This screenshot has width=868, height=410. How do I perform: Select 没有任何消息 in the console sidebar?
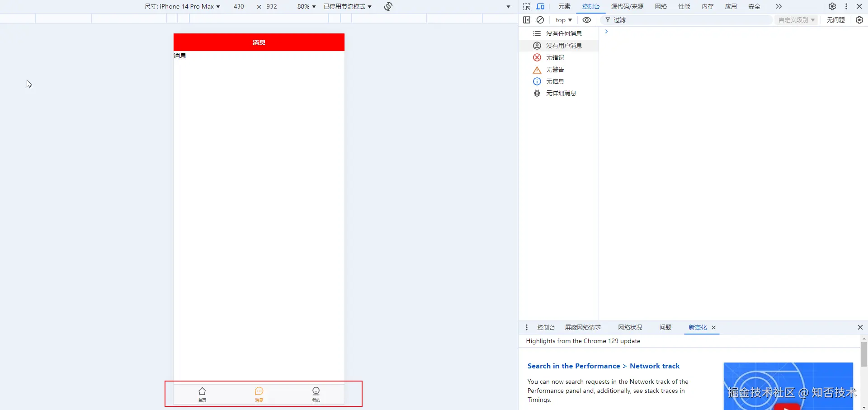tap(559, 33)
